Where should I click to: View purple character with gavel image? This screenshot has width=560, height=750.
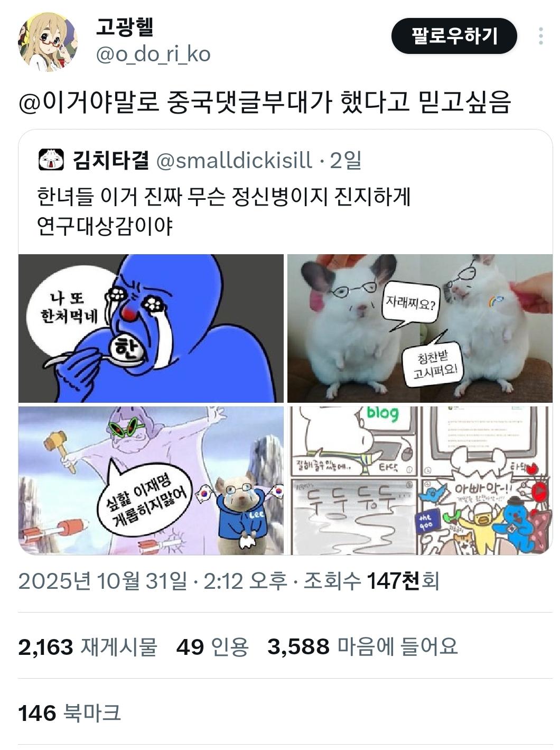151,480
